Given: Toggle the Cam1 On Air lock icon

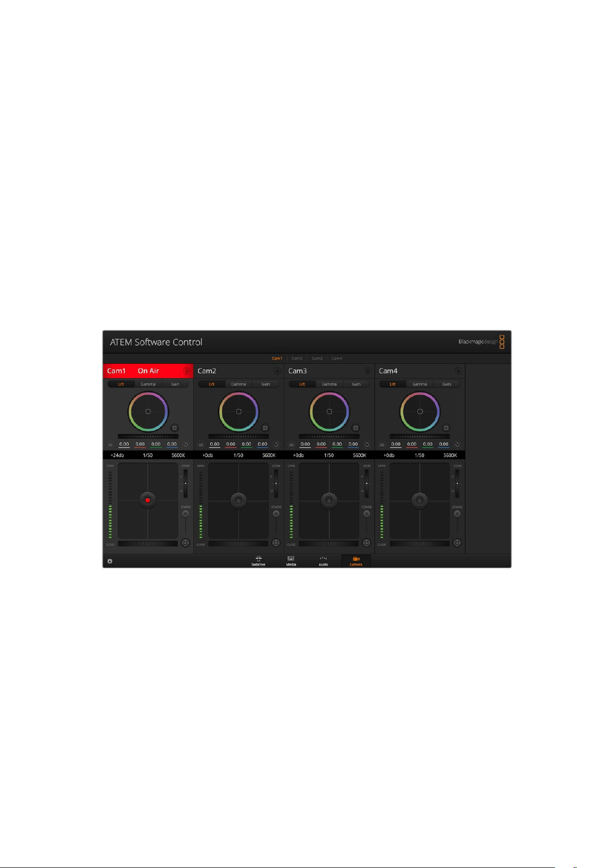Looking at the screenshot, I should pyautogui.click(x=186, y=371).
